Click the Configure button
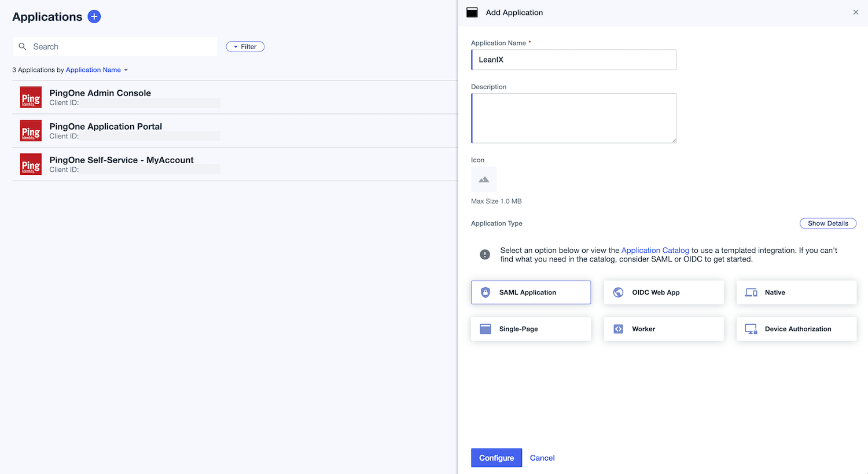This screenshot has height=474, width=868. tap(496, 458)
